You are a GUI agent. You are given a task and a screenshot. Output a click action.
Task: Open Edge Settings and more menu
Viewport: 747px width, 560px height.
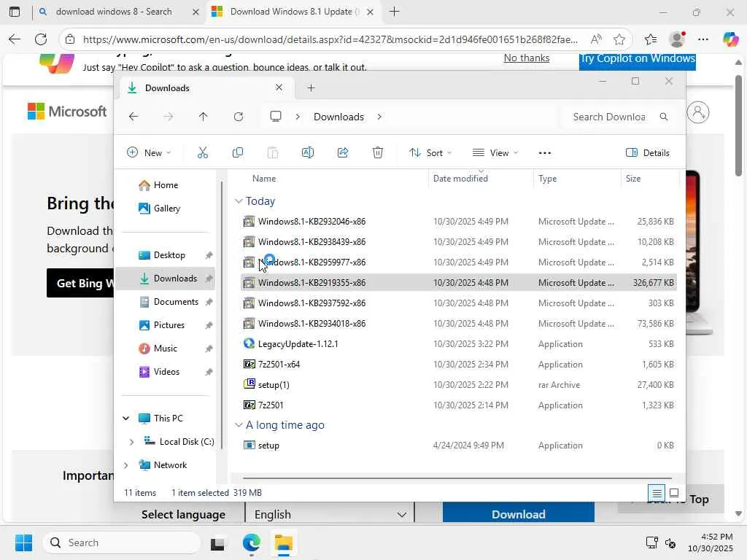pyautogui.click(x=703, y=39)
